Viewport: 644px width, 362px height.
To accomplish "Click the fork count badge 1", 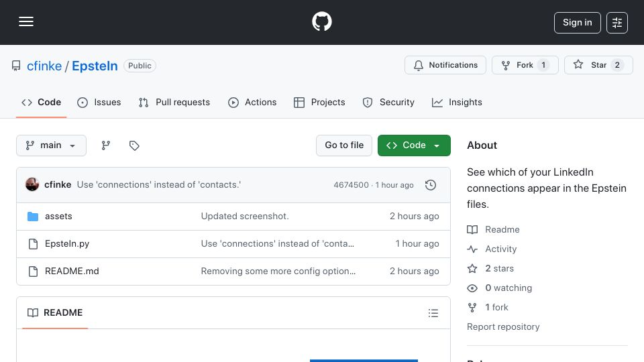I will pyautogui.click(x=543, y=65).
